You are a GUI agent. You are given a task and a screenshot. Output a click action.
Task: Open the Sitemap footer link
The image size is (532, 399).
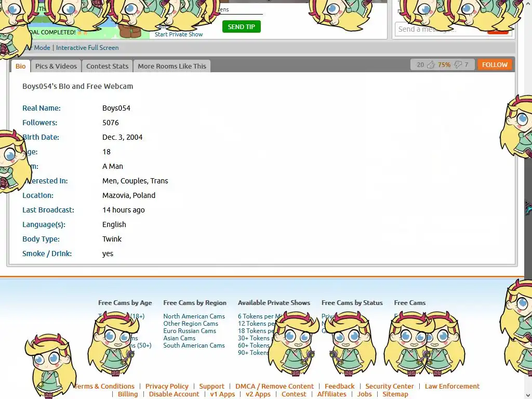pyautogui.click(x=395, y=394)
